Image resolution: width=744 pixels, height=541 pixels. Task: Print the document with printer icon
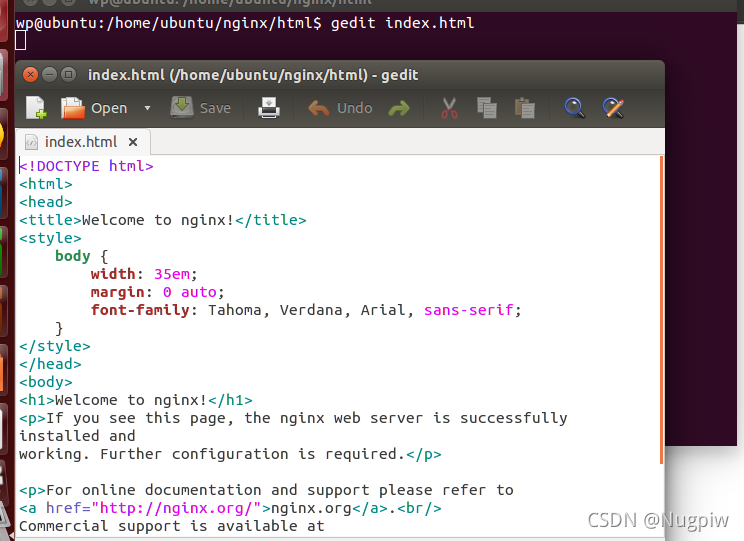click(x=269, y=108)
